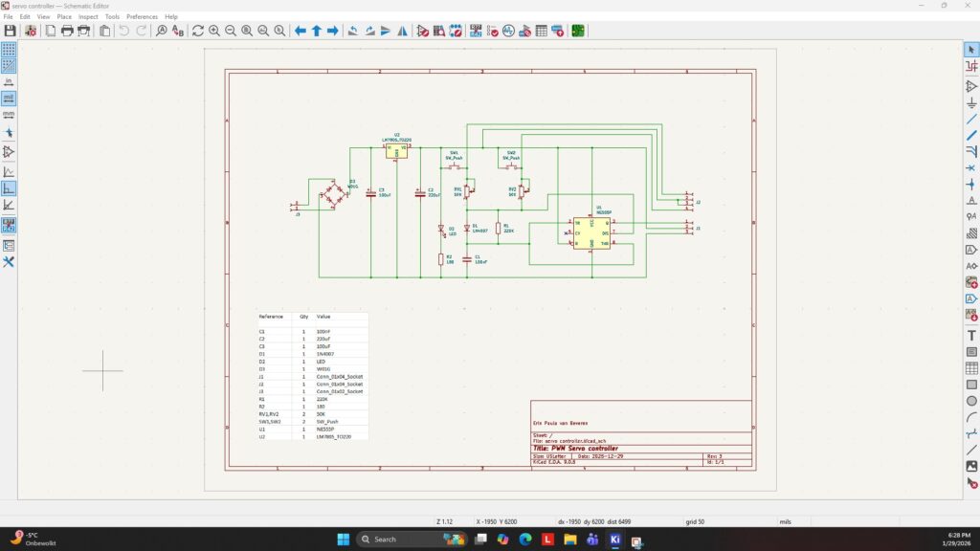
Task: Open the Place menu
Action: pos(64,16)
